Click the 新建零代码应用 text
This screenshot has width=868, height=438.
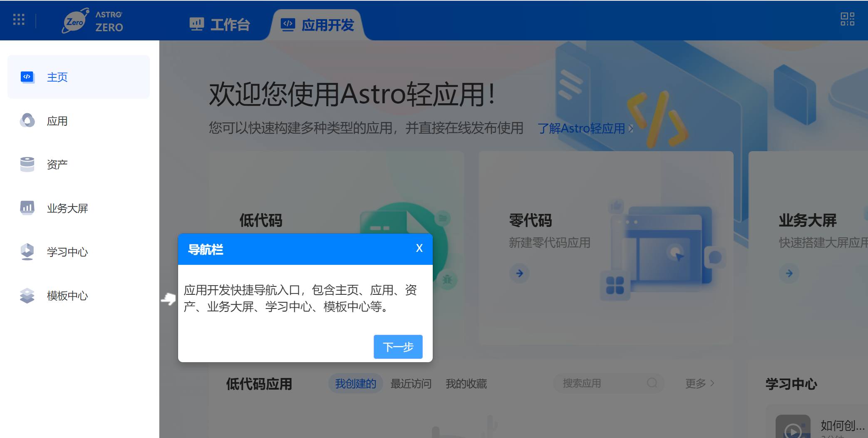click(x=550, y=243)
